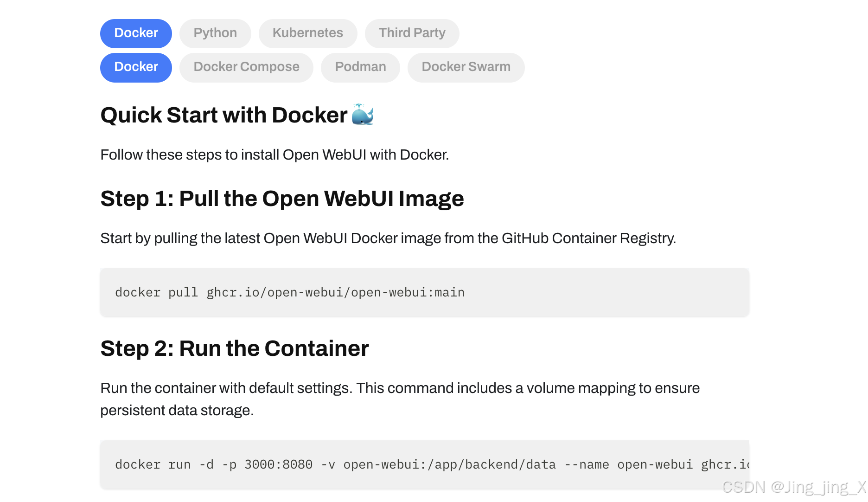Click the persistent data storage paragraph
868x502 pixels.
tap(400, 399)
